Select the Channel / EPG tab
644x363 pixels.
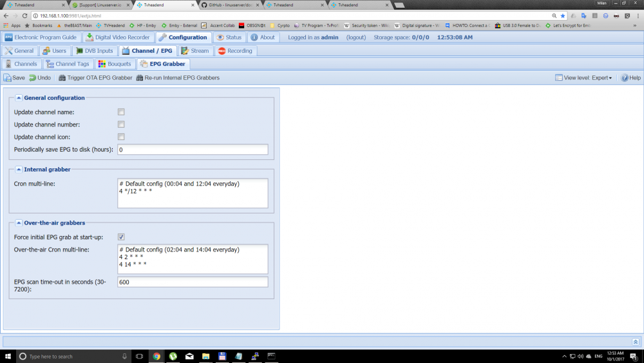click(x=147, y=51)
